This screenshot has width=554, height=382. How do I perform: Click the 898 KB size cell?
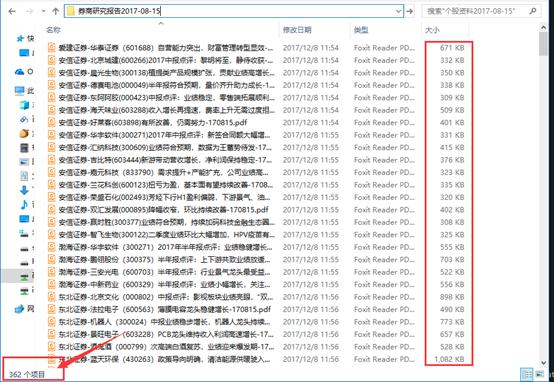click(452, 297)
